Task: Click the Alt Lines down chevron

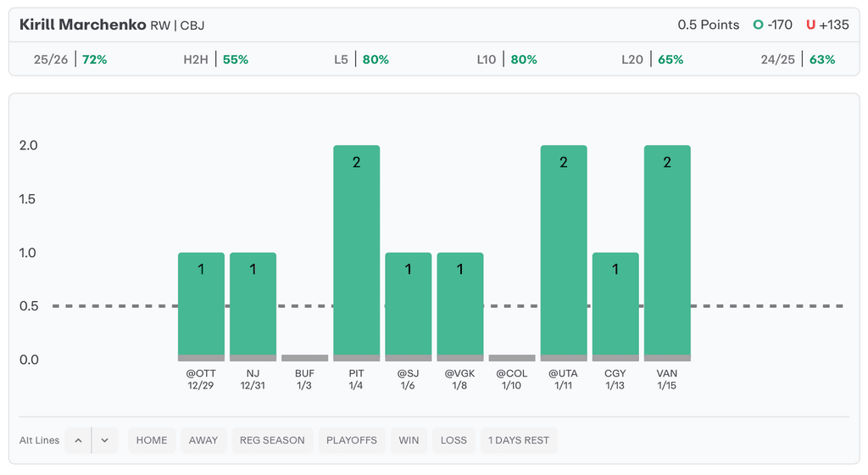Action: point(104,440)
